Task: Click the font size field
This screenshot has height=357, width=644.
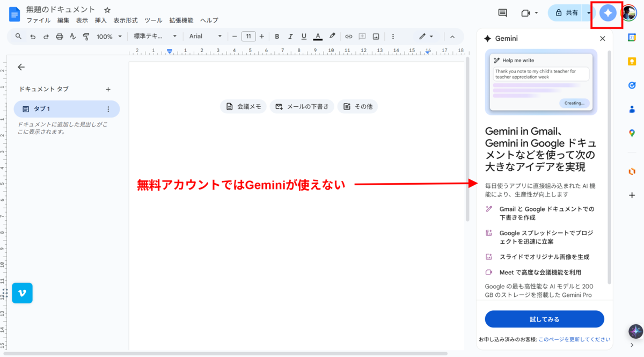Action: tap(248, 37)
